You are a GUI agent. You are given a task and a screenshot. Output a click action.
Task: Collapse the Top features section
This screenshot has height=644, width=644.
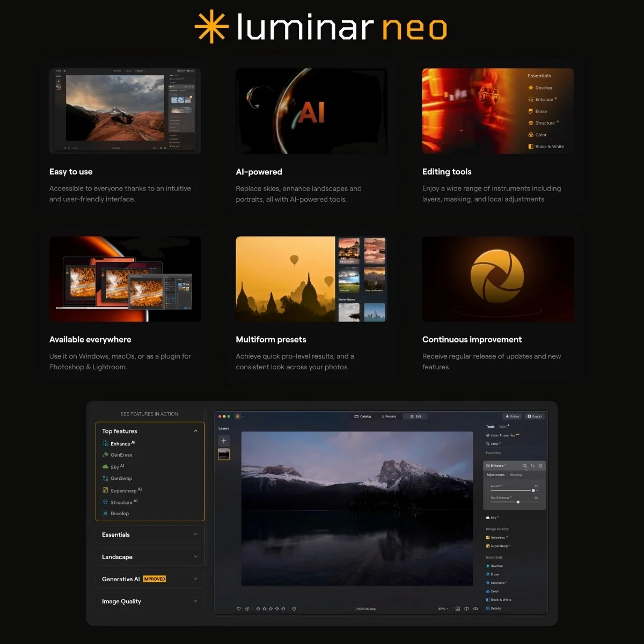(195, 431)
